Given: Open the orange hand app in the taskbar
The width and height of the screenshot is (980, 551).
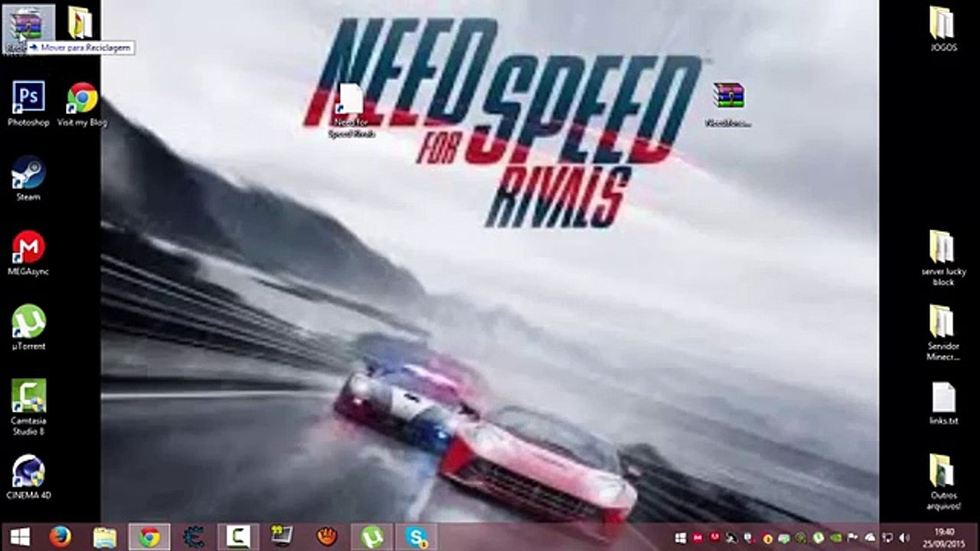Looking at the screenshot, I should (327, 537).
